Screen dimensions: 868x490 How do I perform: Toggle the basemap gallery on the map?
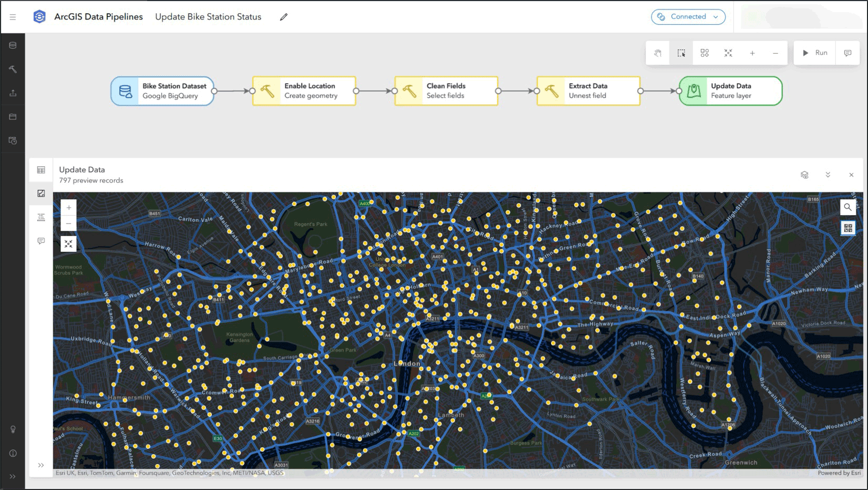[848, 228]
